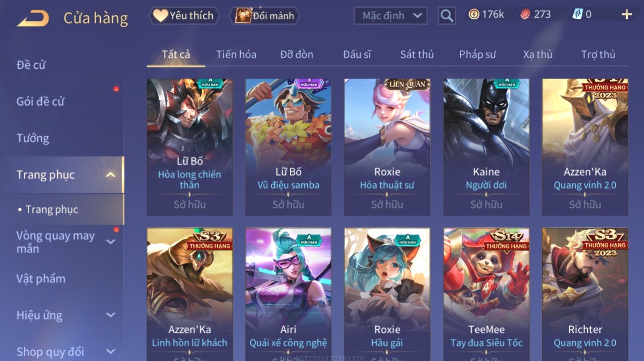644x361 pixels.
Task: Open Đổi mảnh fragment exchange button
Action: click(264, 16)
